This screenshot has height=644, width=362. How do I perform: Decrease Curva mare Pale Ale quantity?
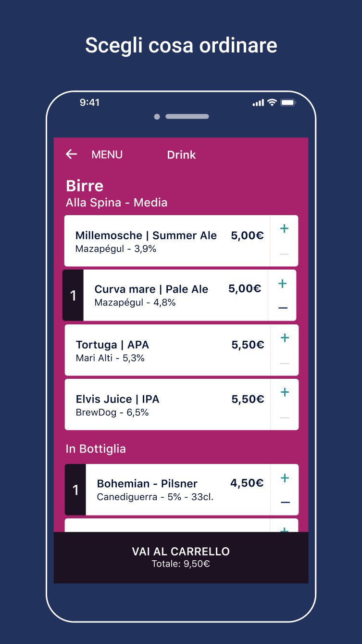283,308
